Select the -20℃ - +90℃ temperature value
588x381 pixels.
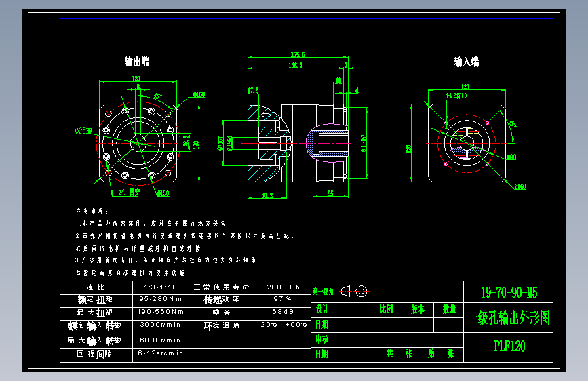(x=283, y=324)
